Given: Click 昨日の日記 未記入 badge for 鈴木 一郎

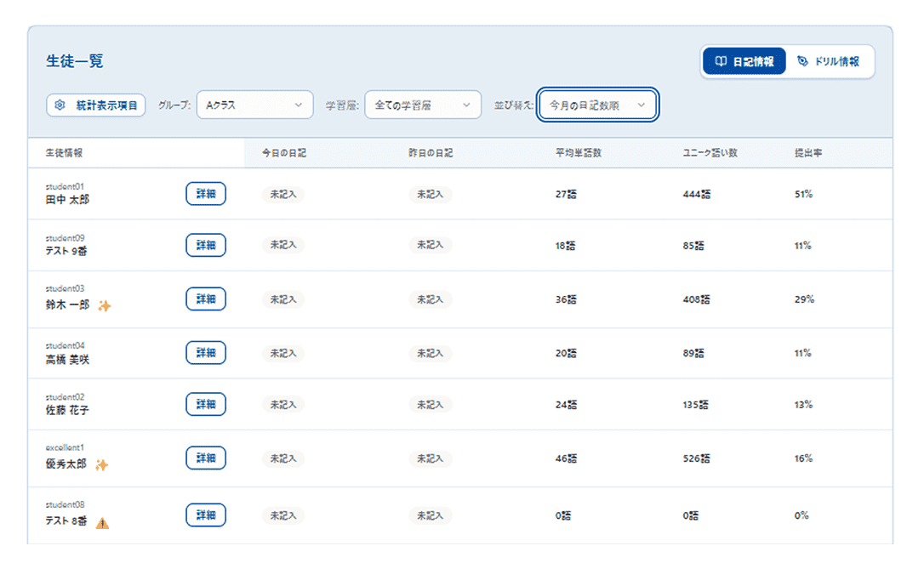Looking at the screenshot, I should 430,299.
